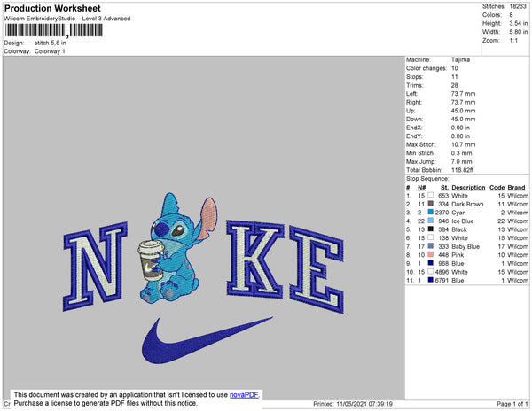
Task: Click the Colors value 8
Action: coord(511,15)
